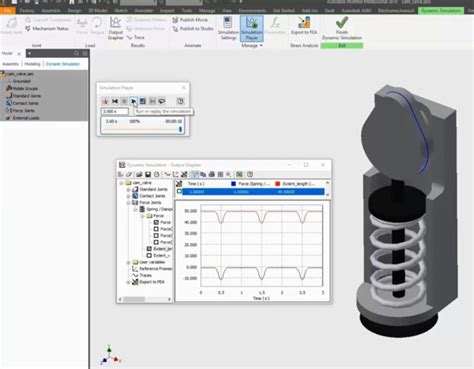Open the Manage panel dropdown arrow
This screenshot has height=369, width=474.
pyautogui.click(x=261, y=45)
